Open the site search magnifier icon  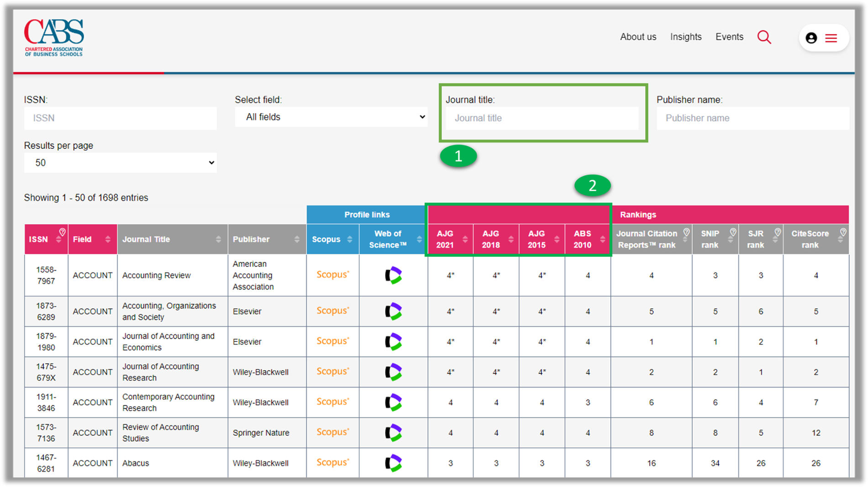tap(764, 37)
